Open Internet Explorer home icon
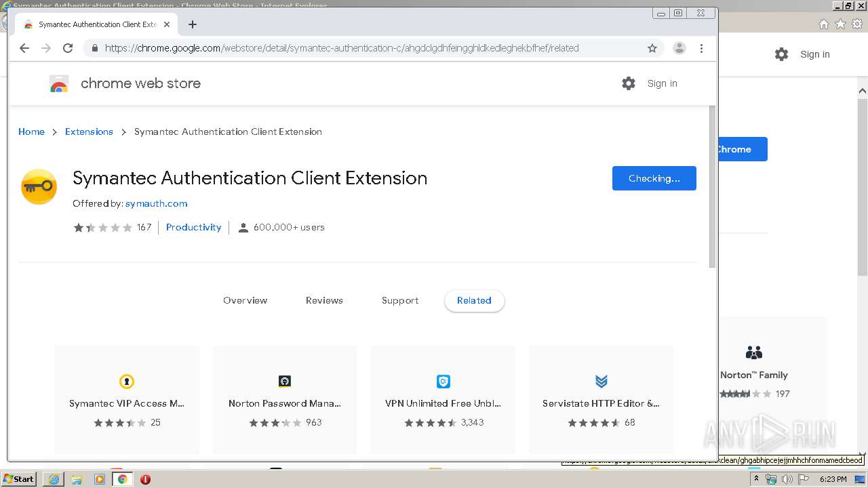 pos(823,24)
